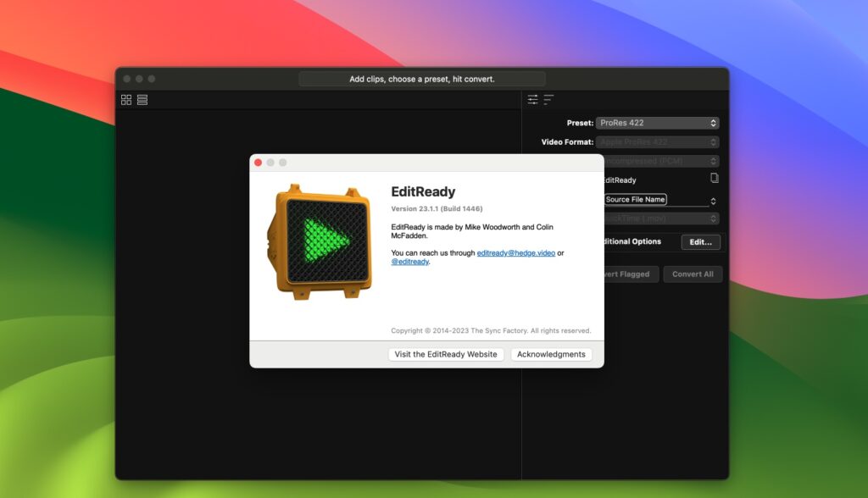The image size is (868, 498).
Task: Switch to grid view of clips
Action: 126,99
